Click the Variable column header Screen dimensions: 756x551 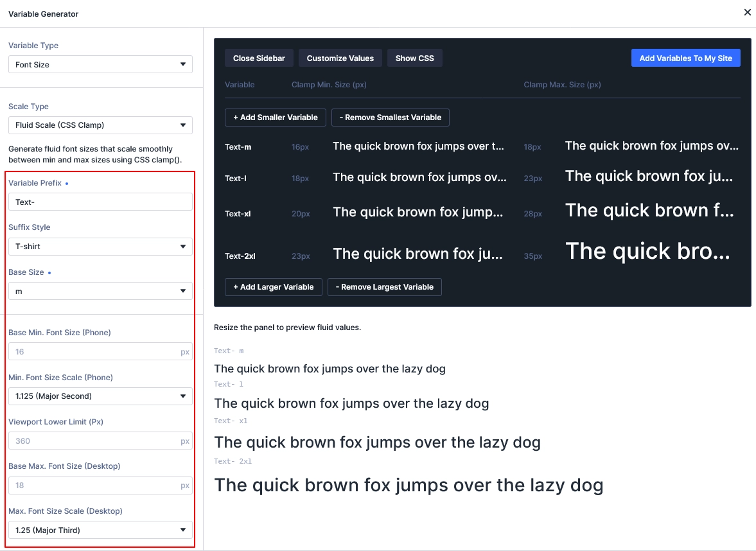coord(240,85)
